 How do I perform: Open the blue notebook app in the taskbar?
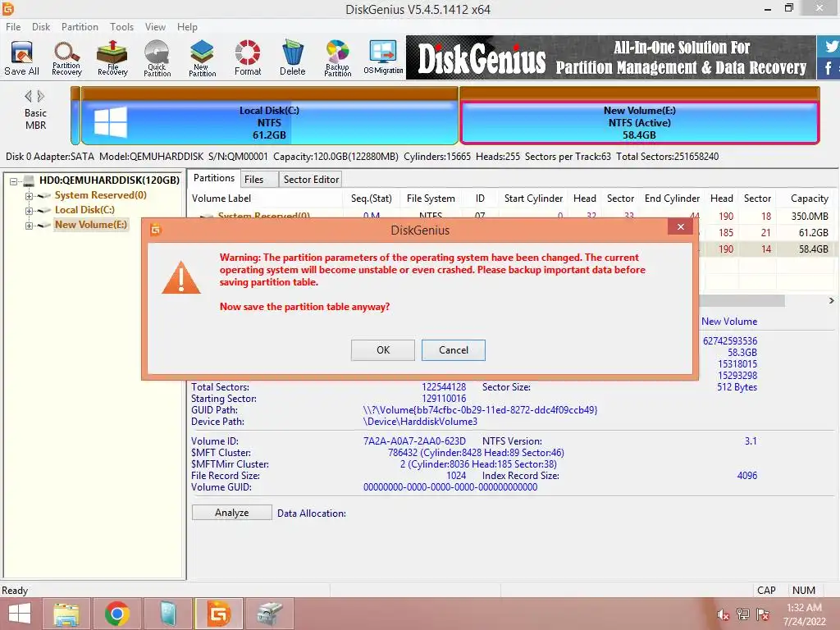tap(167, 614)
